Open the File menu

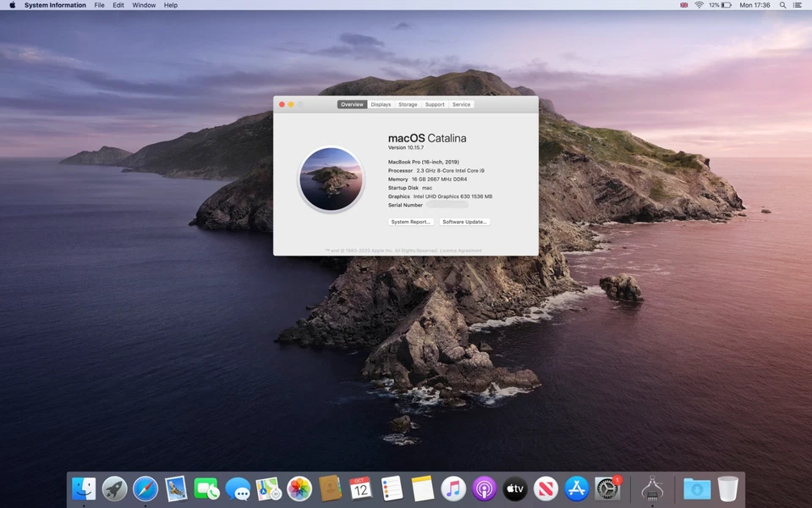pos(100,5)
